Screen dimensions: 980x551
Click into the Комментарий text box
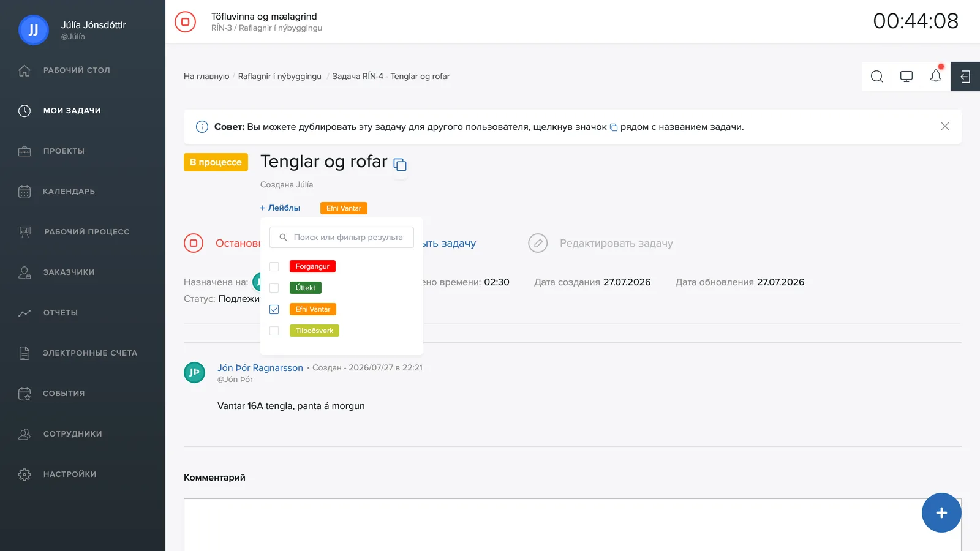pos(573,525)
